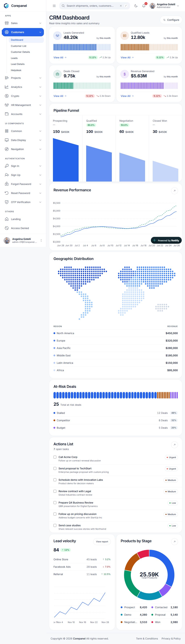
Task: Click the Powered by Netlify badge
Action: [166, 240]
